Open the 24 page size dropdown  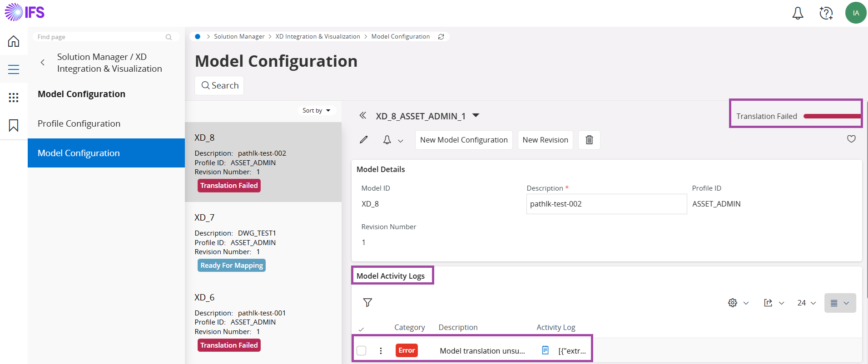click(806, 303)
